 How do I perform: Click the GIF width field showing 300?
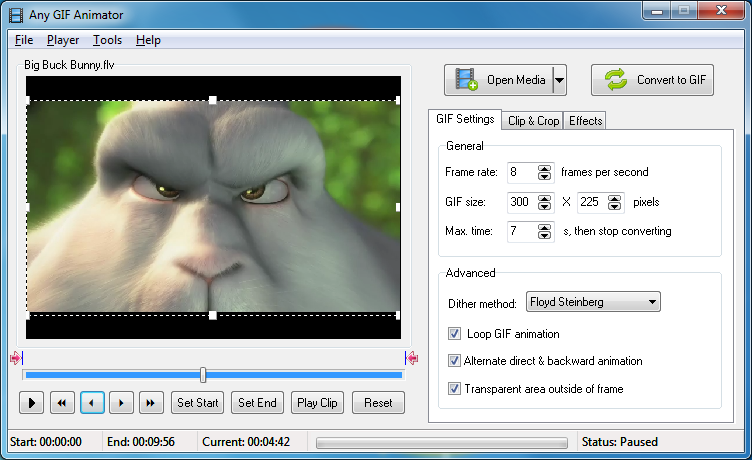522,202
